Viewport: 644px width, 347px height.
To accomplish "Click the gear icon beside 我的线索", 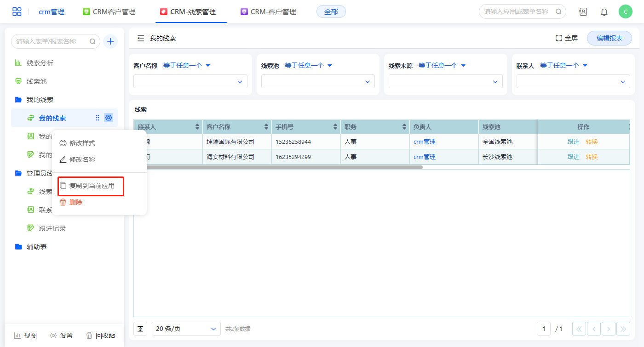I will pyautogui.click(x=109, y=118).
